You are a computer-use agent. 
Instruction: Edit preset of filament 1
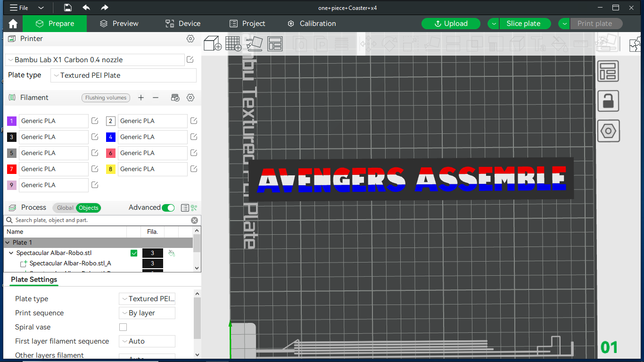tap(95, 121)
